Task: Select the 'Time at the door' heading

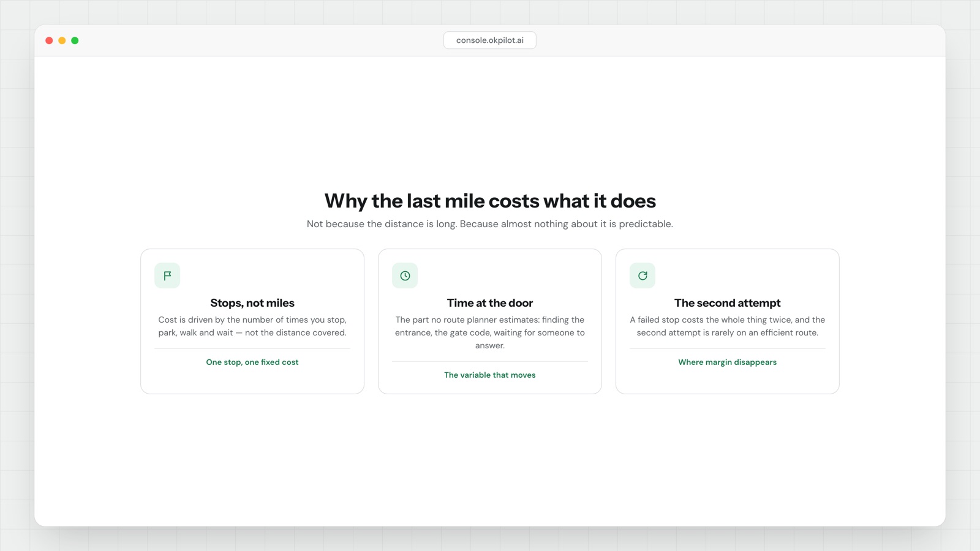Action: click(490, 303)
